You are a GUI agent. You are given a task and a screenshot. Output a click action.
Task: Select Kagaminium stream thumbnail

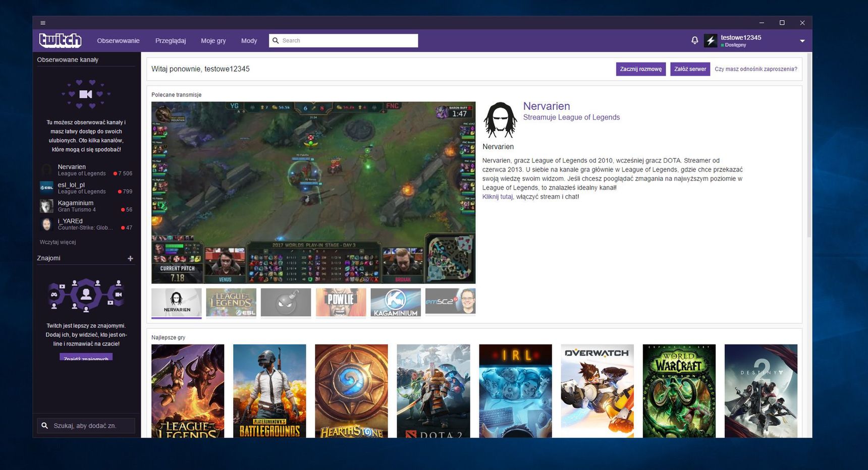tap(396, 303)
